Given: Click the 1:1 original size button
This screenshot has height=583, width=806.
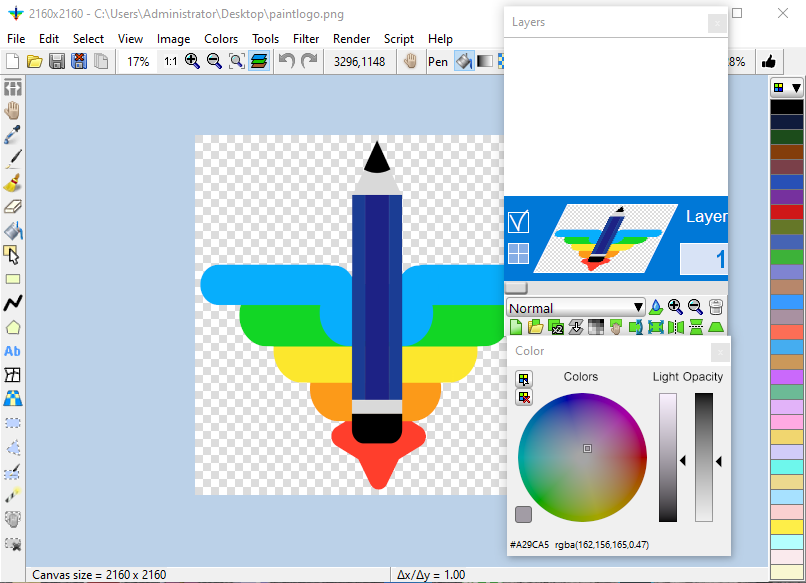Looking at the screenshot, I should [170, 62].
